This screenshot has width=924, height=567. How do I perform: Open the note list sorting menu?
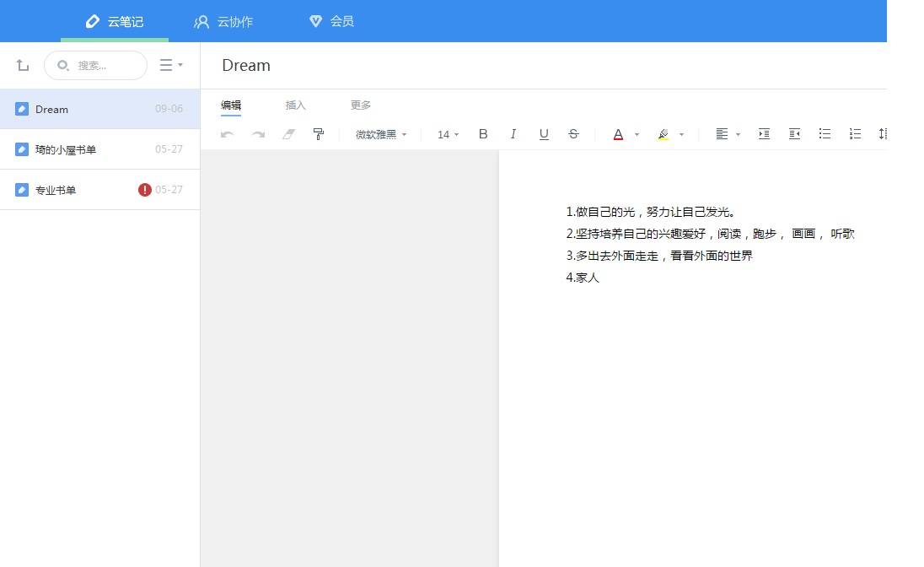point(171,65)
